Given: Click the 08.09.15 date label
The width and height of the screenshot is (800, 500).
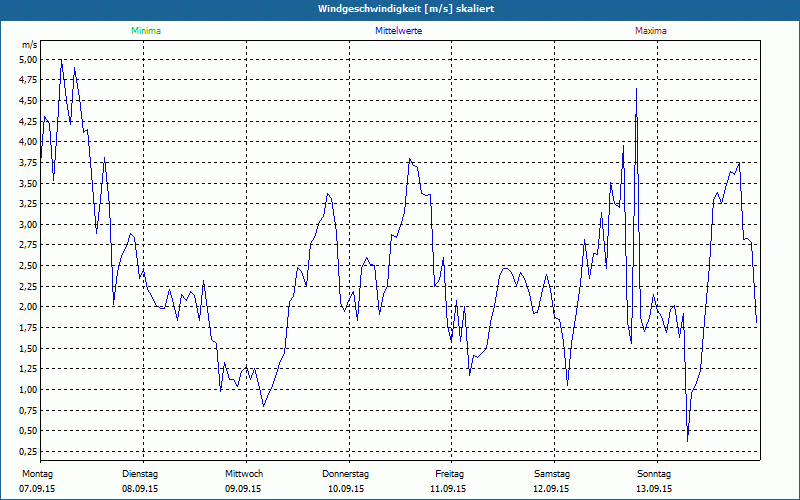Looking at the screenshot, I should [x=140, y=489].
